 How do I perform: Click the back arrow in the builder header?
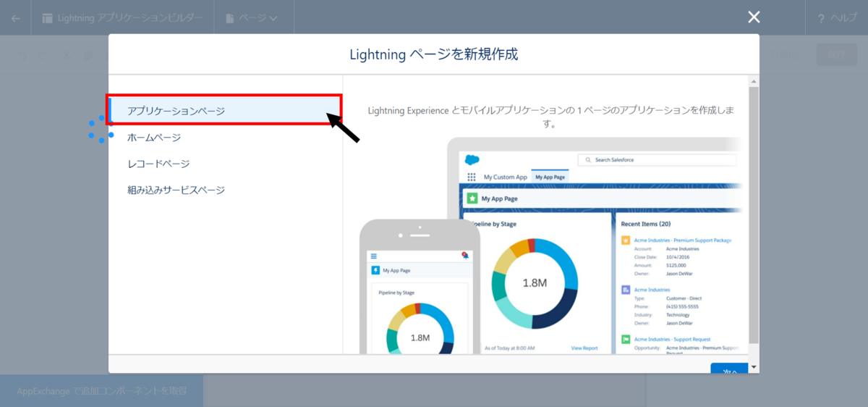[15, 18]
